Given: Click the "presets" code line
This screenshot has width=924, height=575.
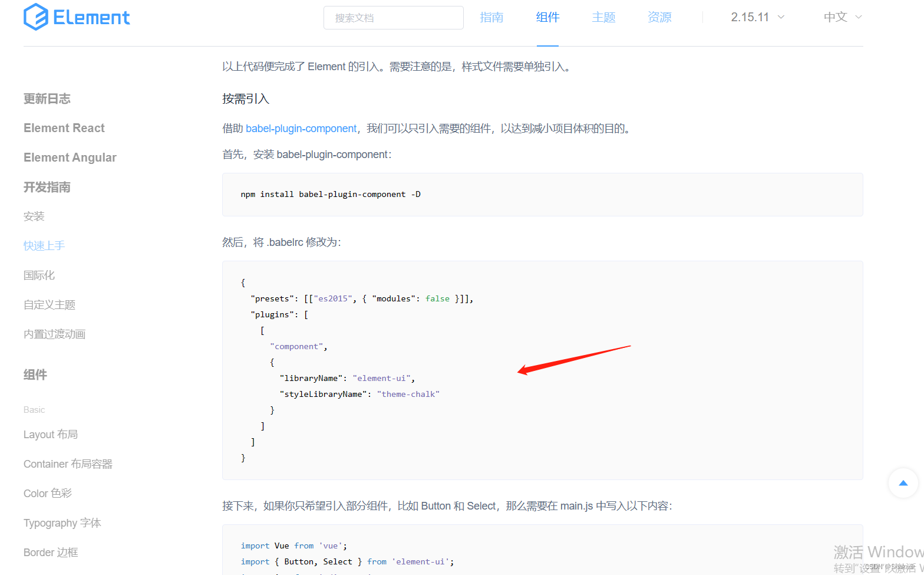Looking at the screenshot, I should [x=362, y=299].
